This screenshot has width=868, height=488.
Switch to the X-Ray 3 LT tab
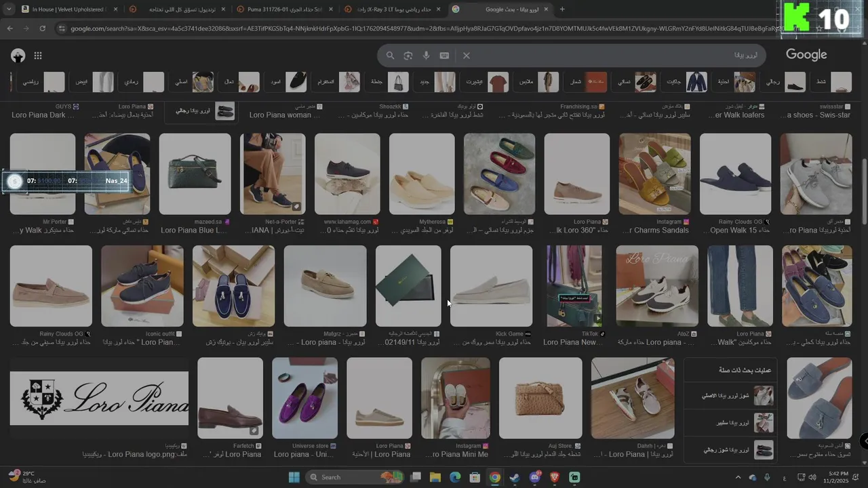click(393, 9)
